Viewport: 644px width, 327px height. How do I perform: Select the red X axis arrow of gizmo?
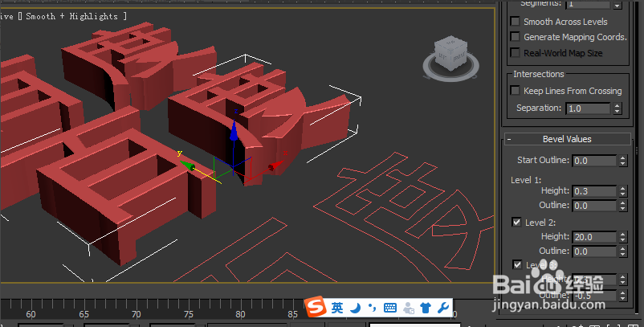point(276,166)
